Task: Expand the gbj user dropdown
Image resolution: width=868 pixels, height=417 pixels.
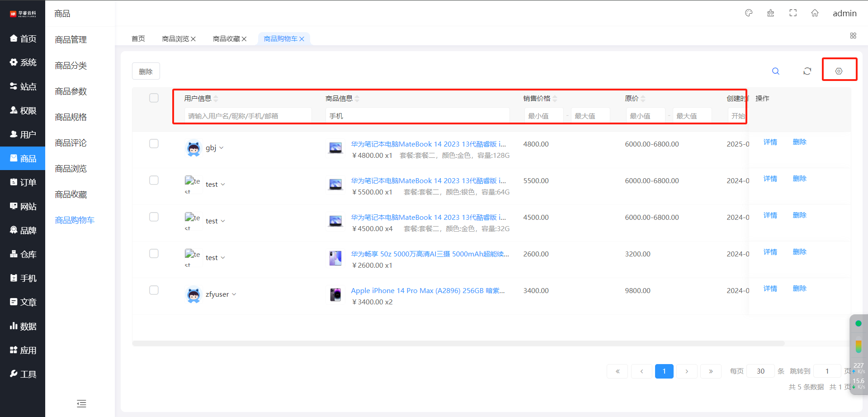Action: point(221,148)
